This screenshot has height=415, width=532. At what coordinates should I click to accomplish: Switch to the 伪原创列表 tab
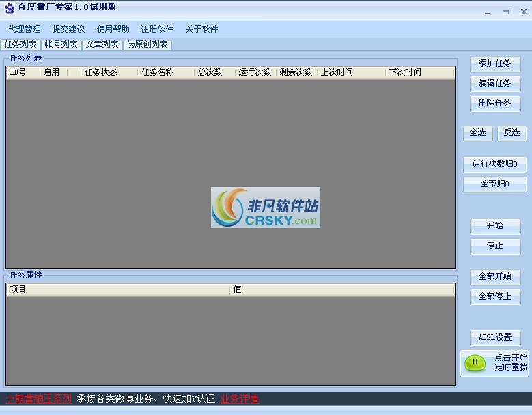coord(148,44)
